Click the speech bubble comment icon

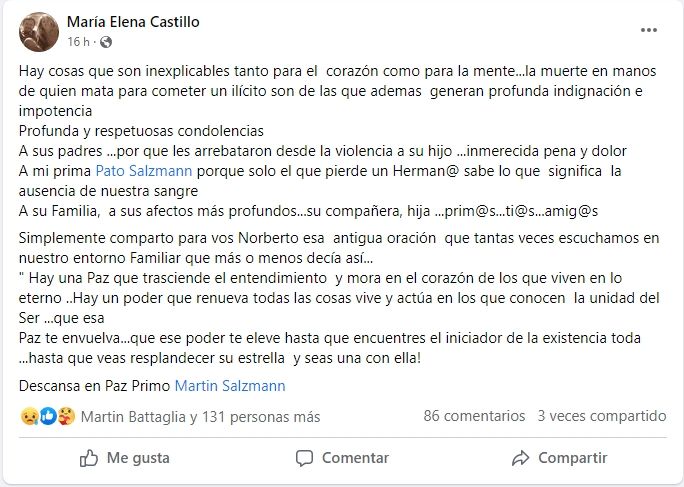pyautogui.click(x=304, y=458)
